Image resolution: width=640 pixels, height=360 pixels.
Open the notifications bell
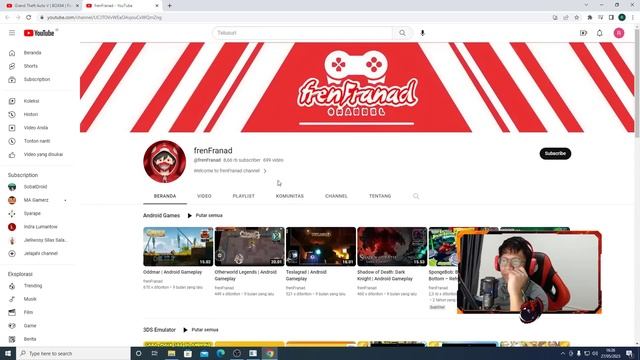pos(600,33)
